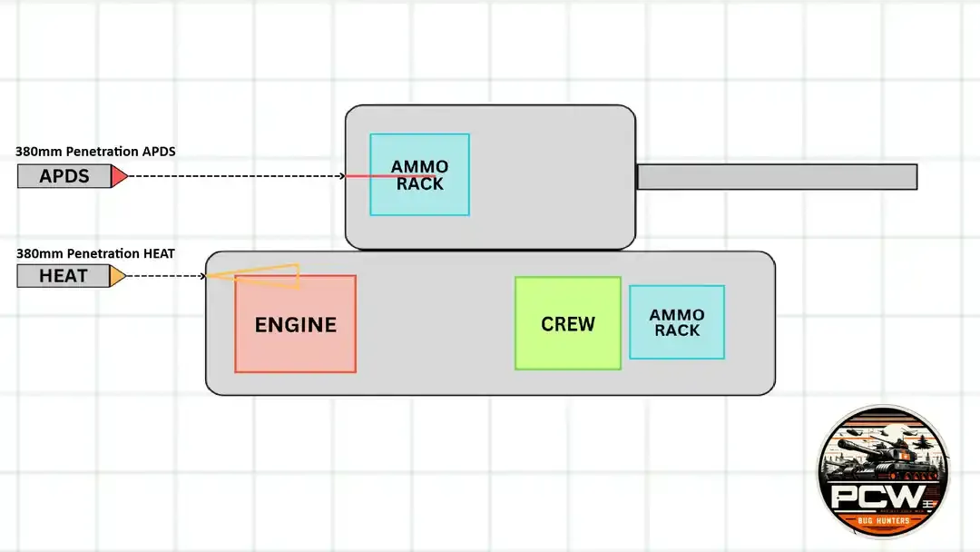Click the APDS dashed trajectory line

pyautogui.click(x=234, y=176)
